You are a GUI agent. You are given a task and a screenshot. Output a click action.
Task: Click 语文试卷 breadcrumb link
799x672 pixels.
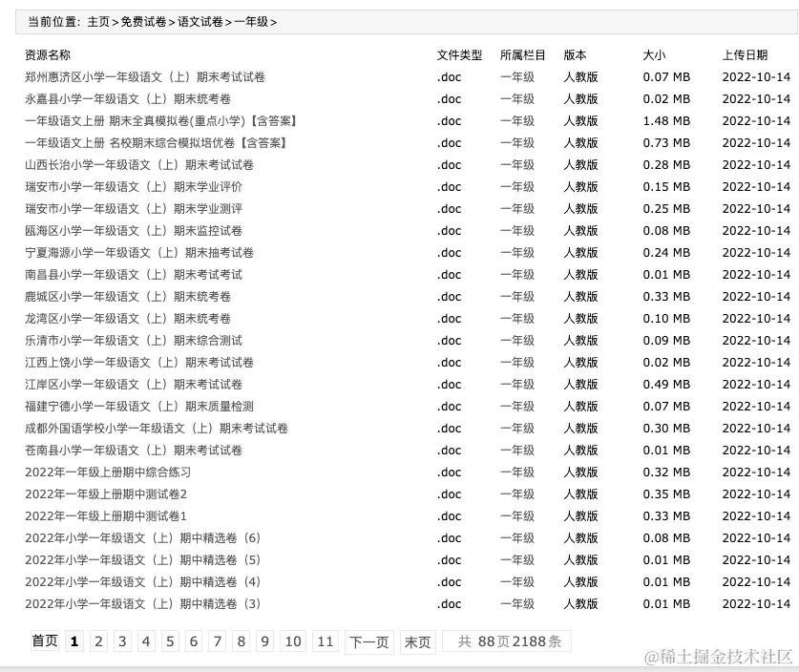(x=200, y=22)
